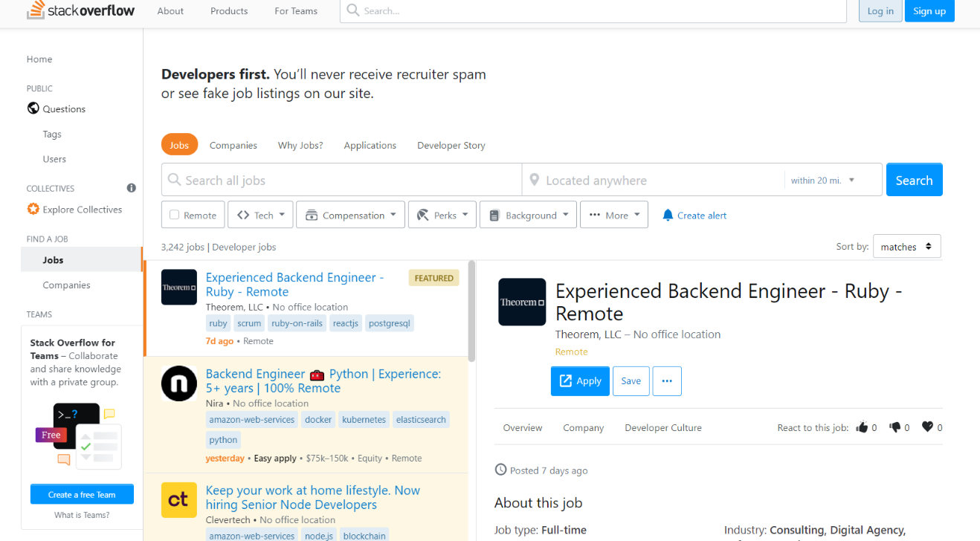This screenshot has height=541, width=980.
Task: Click the Theorem logo in job list
Action: 179,287
